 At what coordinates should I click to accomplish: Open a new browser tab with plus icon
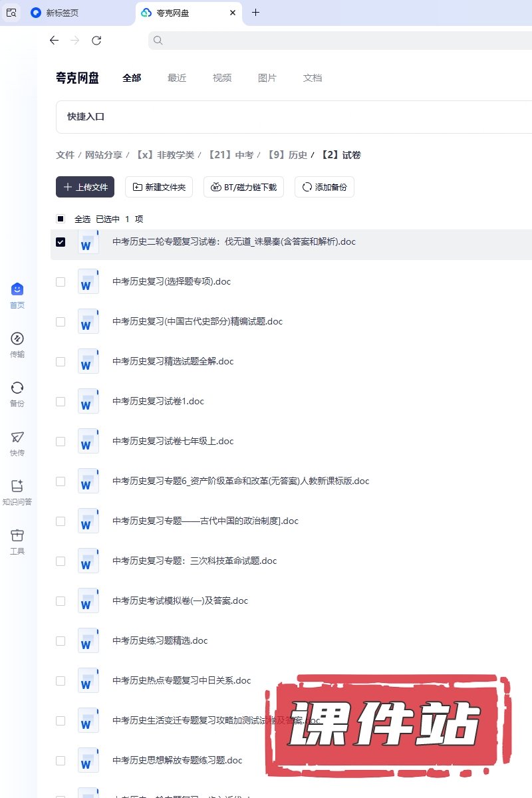click(255, 13)
